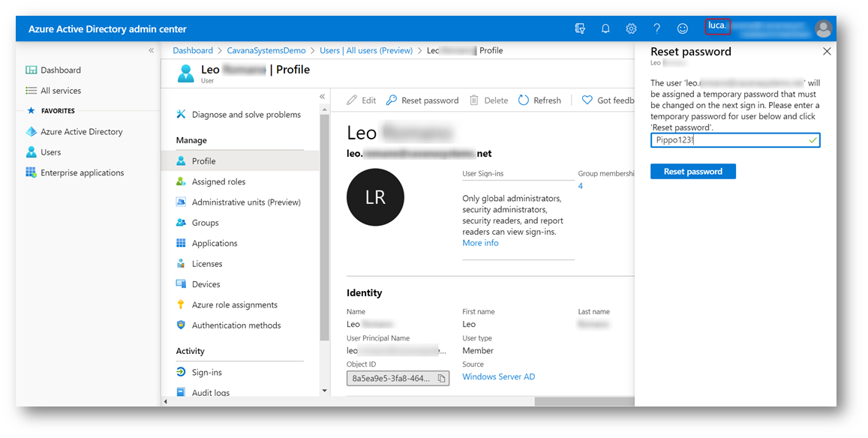
Task: Click the menu pane vertical scrollbar
Action: 324,227
